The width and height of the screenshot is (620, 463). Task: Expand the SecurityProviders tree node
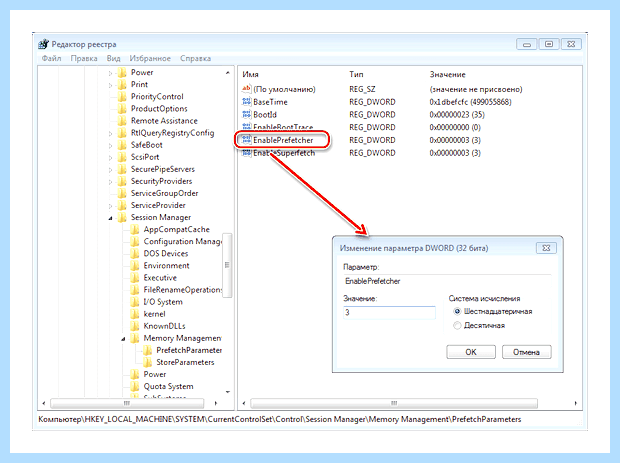(x=110, y=182)
